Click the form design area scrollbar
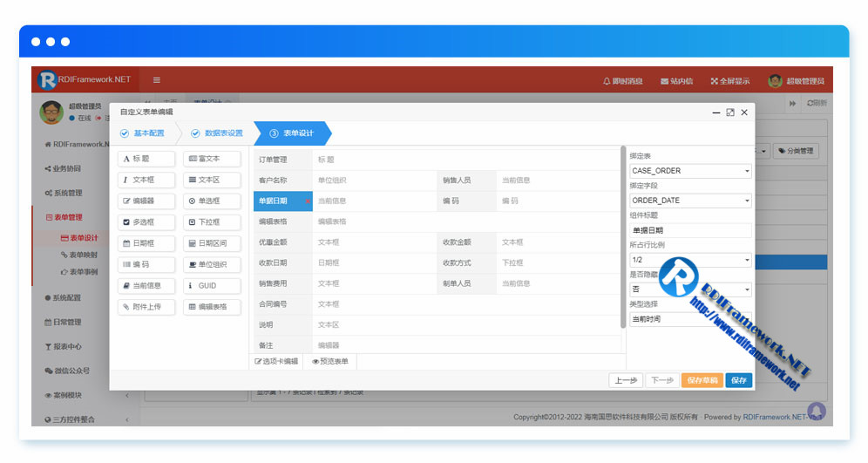The width and height of the screenshot is (868, 463). click(623, 238)
